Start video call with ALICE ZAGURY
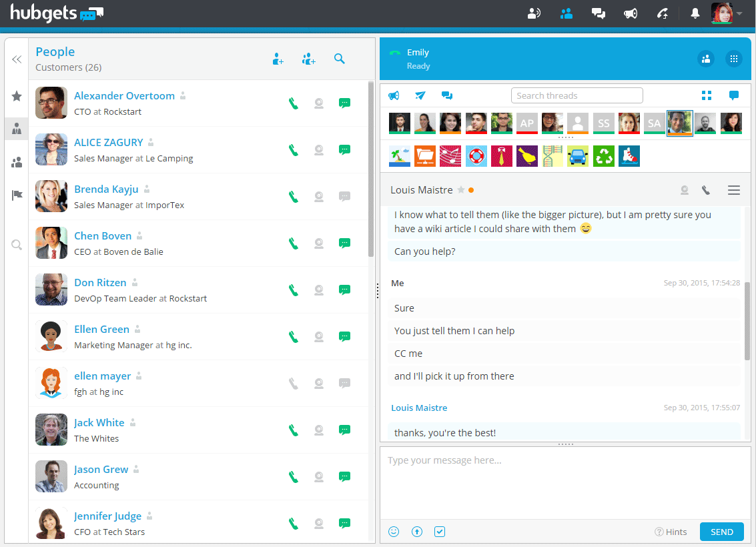The width and height of the screenshot is (756, 547). [319, 150]
